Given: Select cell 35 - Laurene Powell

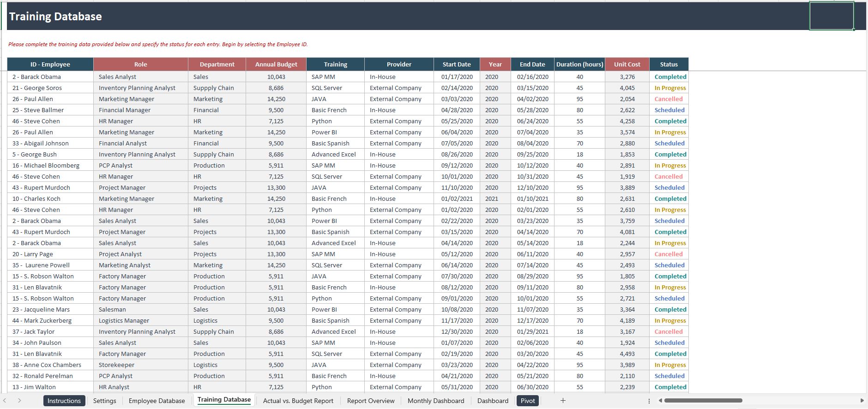Looking at the screenshot, I should click(x=50, y=265).
